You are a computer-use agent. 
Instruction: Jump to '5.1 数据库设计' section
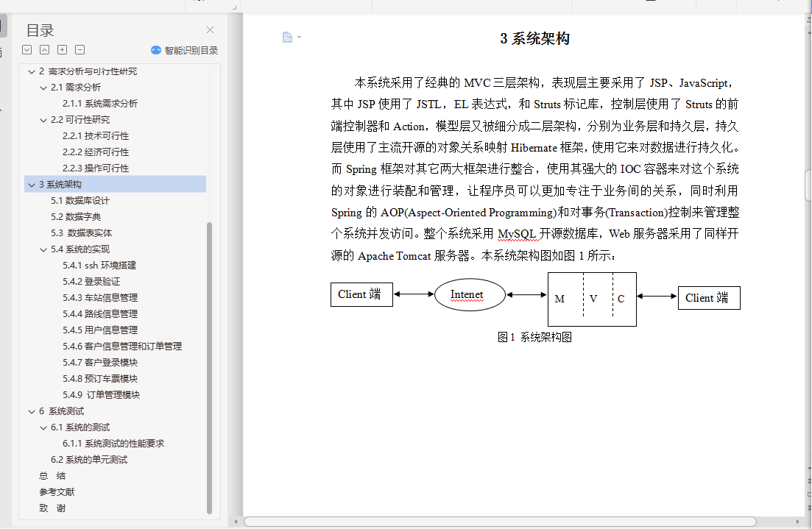point(80,201)
